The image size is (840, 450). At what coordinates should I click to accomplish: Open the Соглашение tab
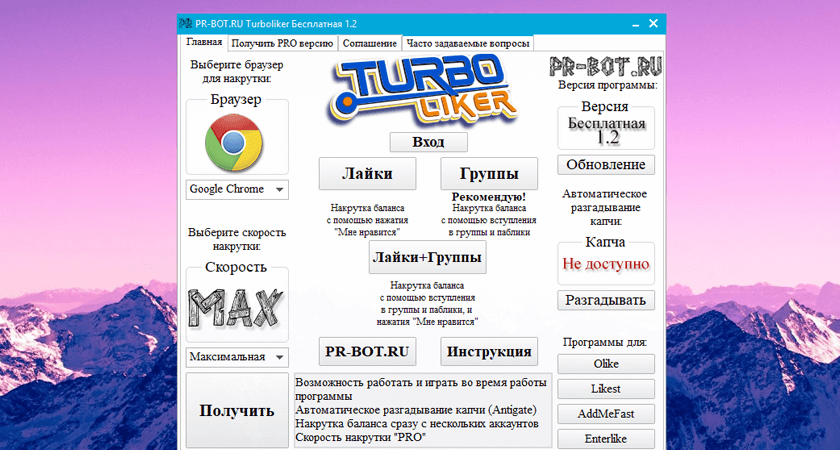[x=370, y=43]
